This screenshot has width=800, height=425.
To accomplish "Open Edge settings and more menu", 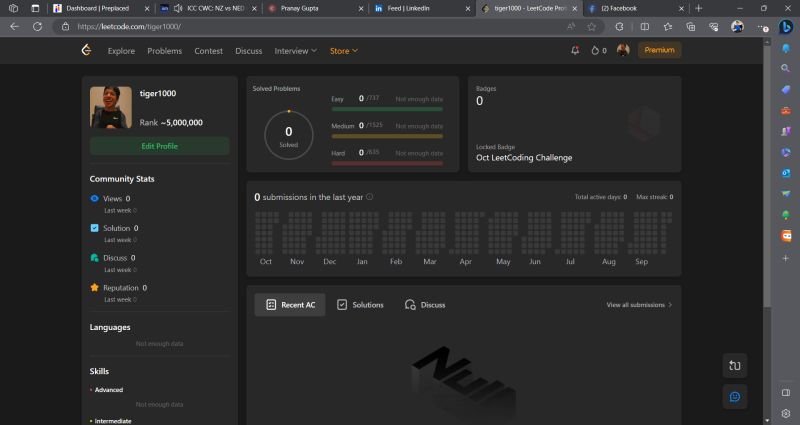I will tap(762, 27).
